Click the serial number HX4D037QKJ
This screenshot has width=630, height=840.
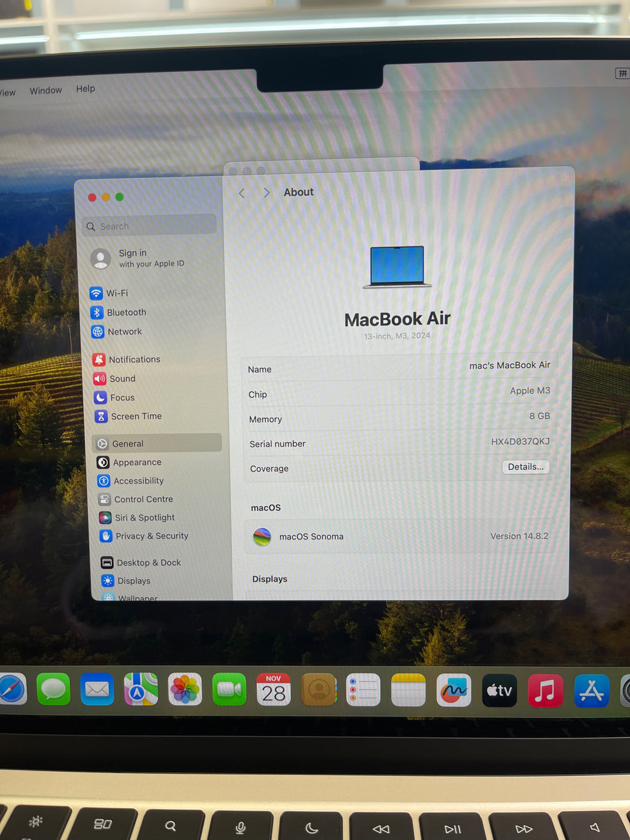[x=520, y=441]
